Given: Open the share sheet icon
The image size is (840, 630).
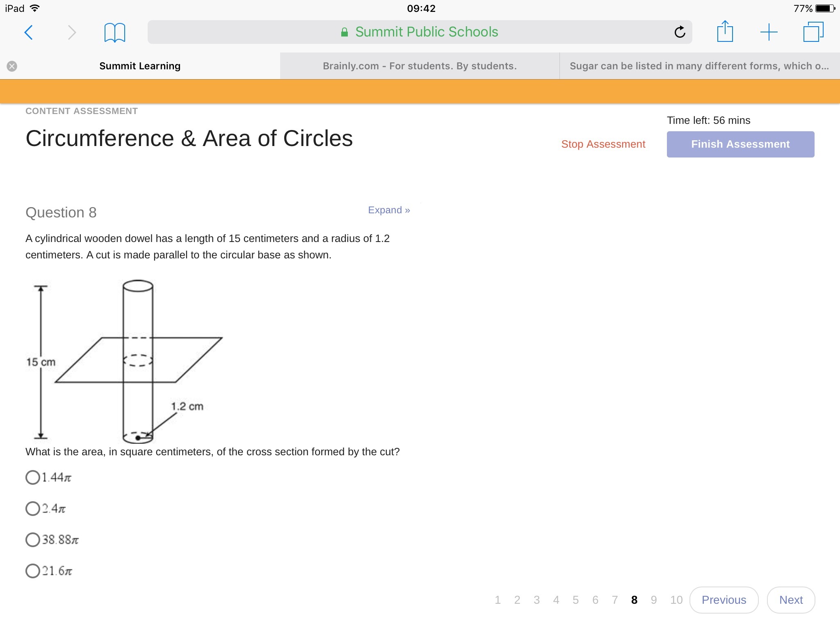Looking at the screenshot, I should 725,32.
